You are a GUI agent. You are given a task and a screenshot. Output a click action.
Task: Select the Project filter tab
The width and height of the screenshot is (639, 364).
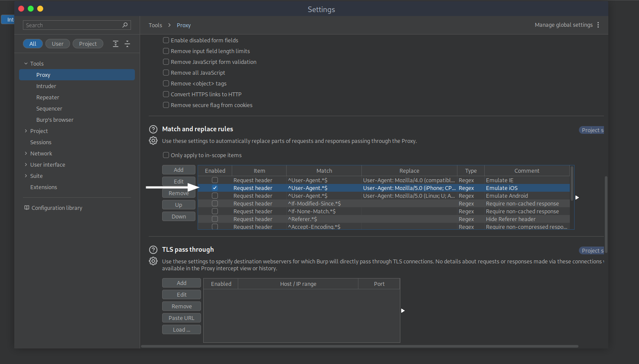[88, 44]
